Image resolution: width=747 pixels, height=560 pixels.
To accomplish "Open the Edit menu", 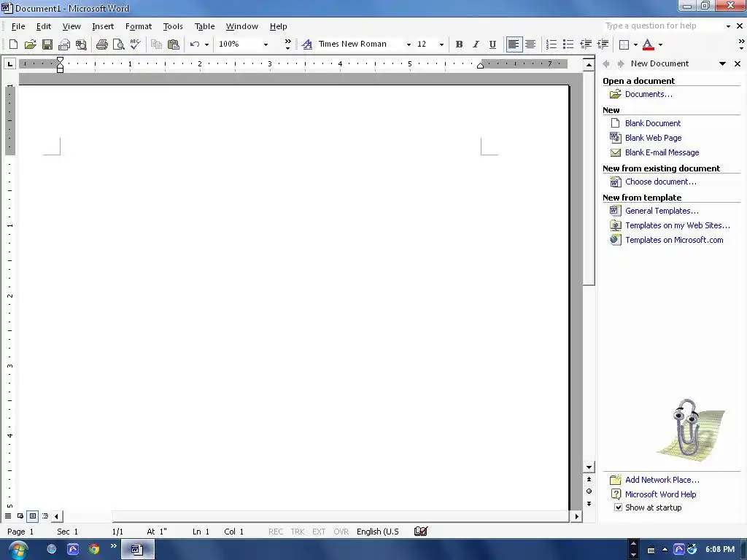I will 43,27.
